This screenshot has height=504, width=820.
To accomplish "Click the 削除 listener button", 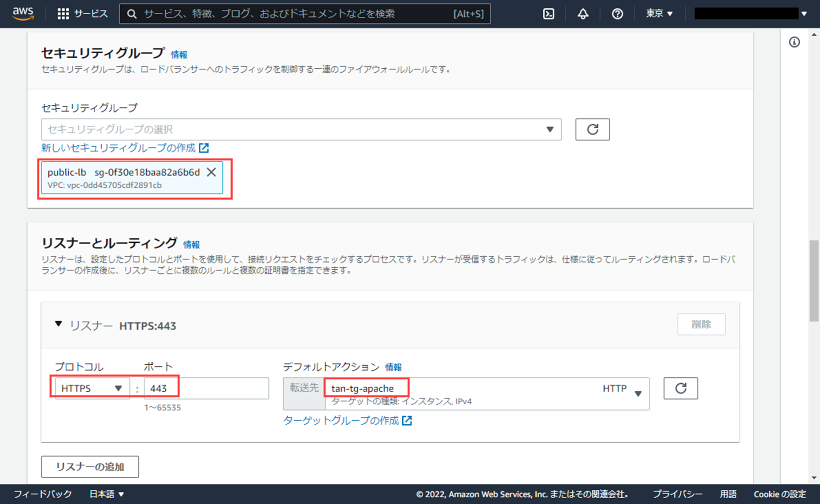I will (x=701, y=325).
